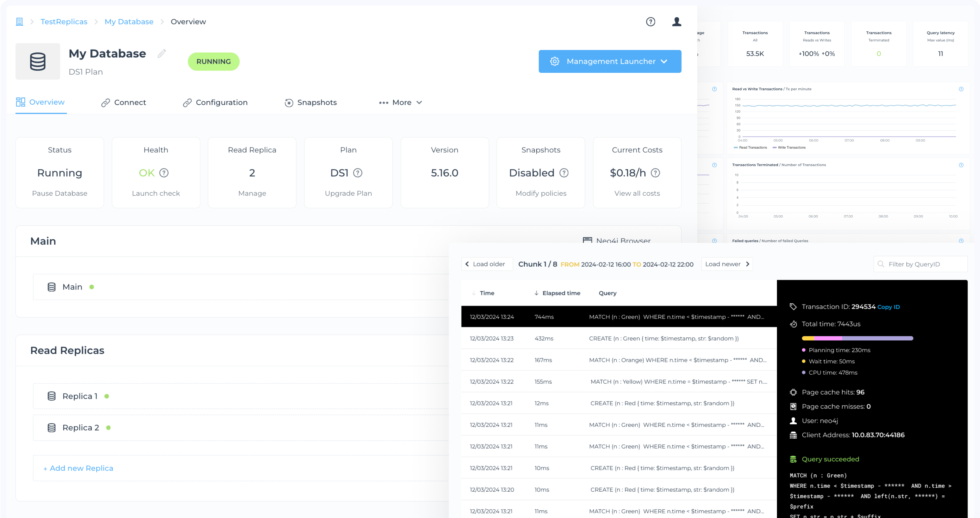Click Add new Replica button
Viewport: 980px width, 518px height.
tap(77, 467)
